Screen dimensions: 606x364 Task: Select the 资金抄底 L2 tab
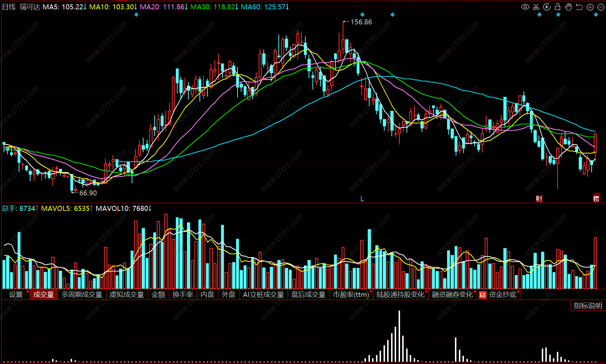click(x=499, y=294)
